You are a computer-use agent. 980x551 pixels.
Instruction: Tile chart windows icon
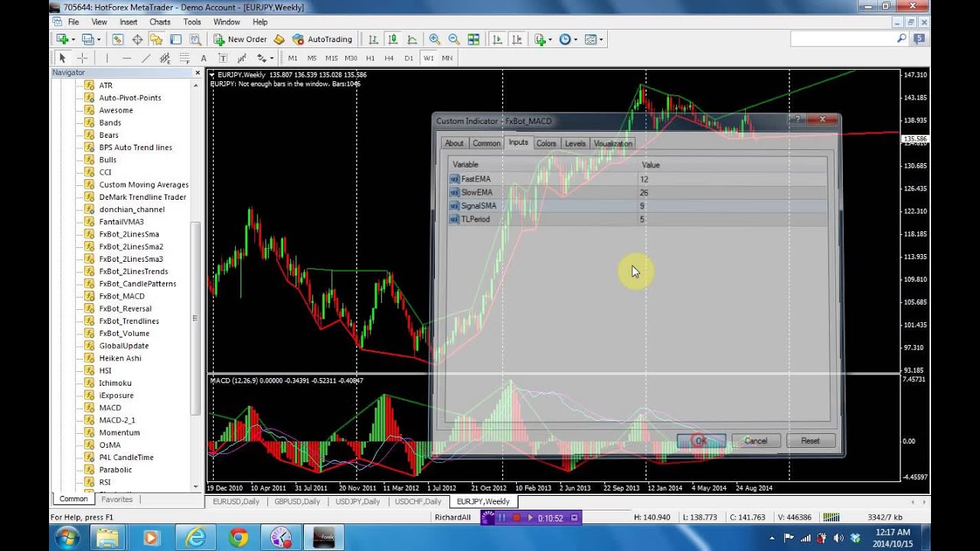(473, 39)
